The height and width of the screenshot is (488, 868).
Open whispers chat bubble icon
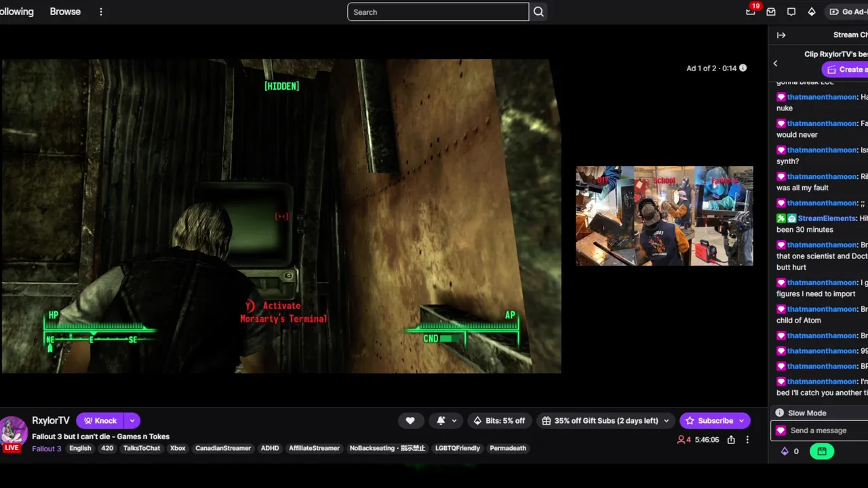point(791,12)
